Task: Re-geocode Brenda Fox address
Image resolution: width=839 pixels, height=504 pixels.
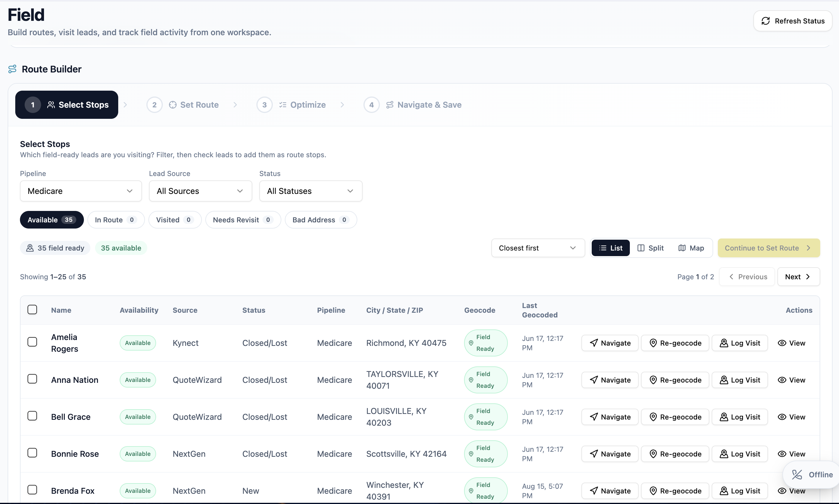Action: (x=675, y=491)
